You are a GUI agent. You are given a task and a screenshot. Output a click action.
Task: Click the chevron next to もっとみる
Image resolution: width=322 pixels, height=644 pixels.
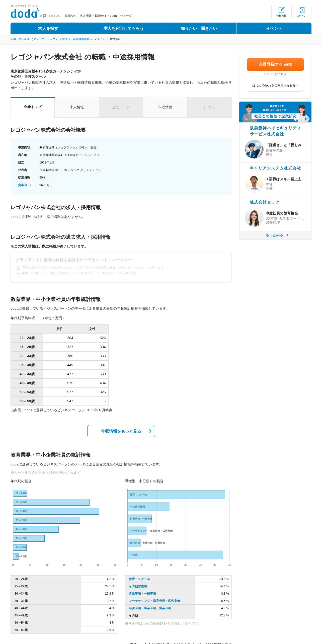click(288, 235)
